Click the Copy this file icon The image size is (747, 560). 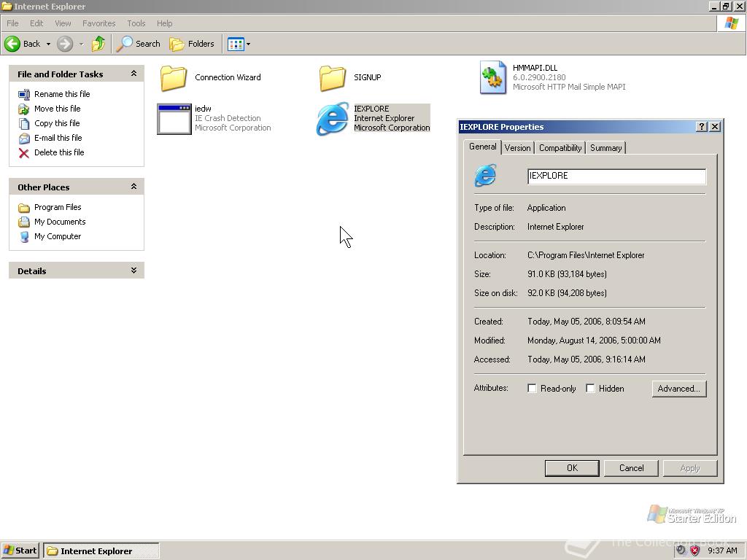24,123
